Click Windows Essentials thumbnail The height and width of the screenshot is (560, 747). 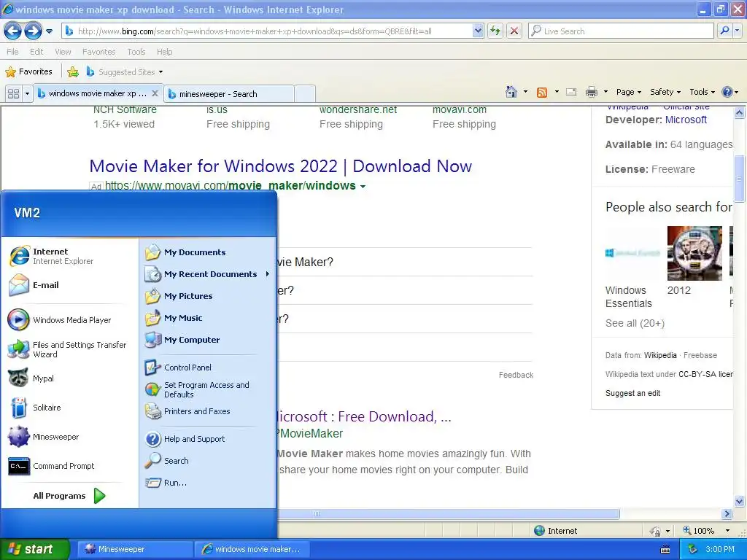632,253
